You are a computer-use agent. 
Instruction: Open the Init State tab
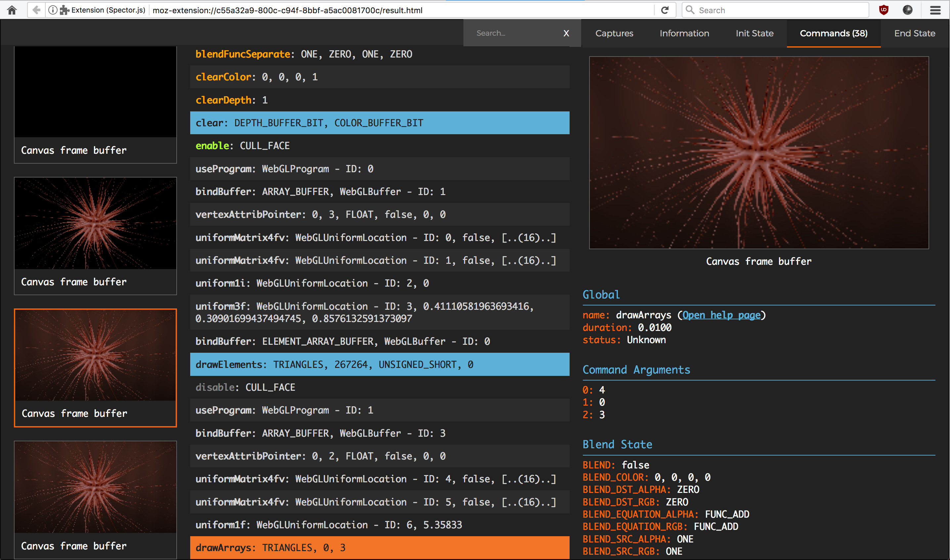755,33
